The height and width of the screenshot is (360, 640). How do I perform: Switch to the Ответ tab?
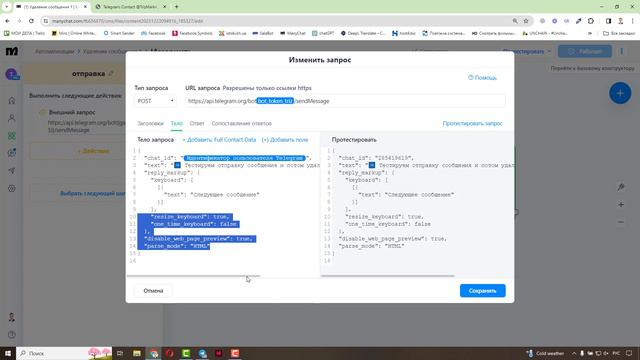pos(197,123)
